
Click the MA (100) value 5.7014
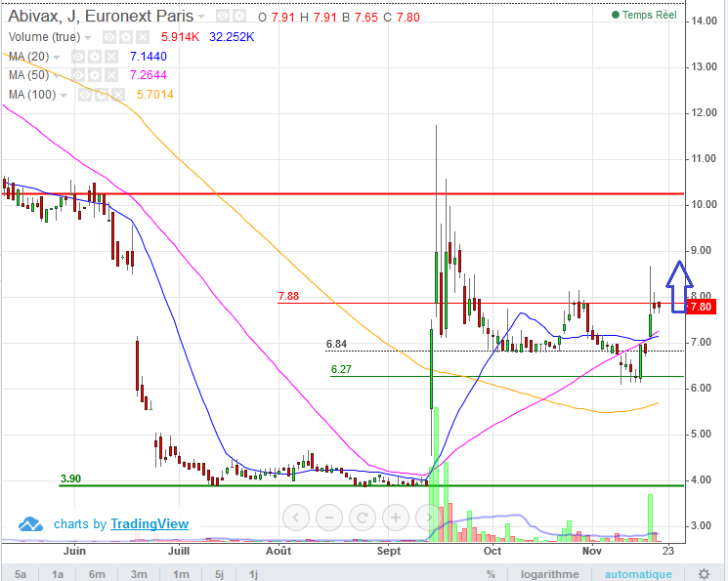click(154, 95)
